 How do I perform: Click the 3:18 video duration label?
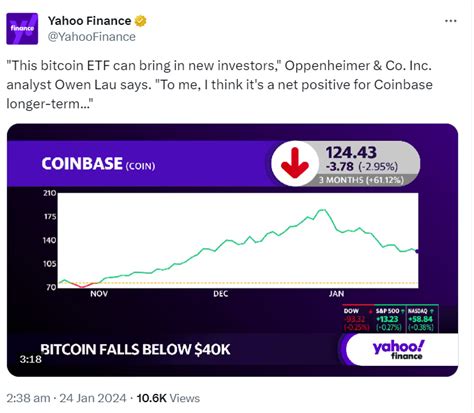pyautogui.click(x=30, y=359)
